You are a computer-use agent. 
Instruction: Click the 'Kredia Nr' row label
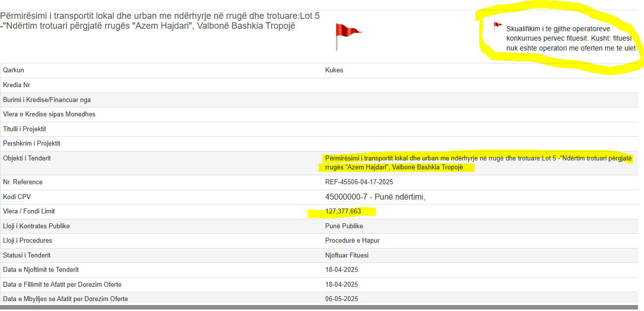(x=16, y=85)
